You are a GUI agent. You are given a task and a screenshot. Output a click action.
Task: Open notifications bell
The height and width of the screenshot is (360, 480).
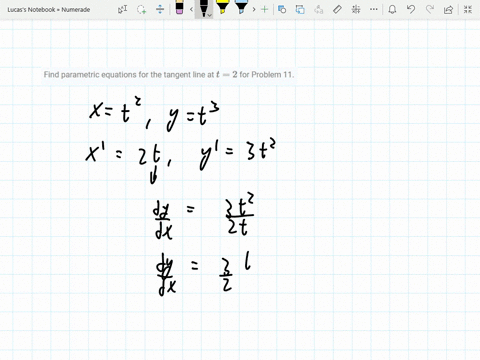coord(392,9)
